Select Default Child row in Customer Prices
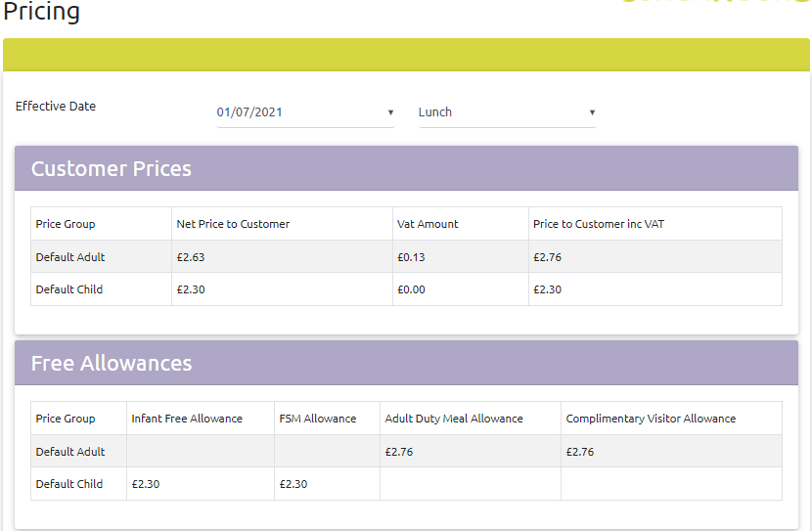This screenshot has width=812, height=531. [69, 289]
